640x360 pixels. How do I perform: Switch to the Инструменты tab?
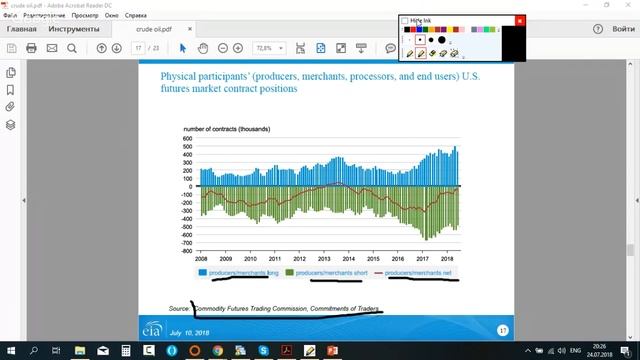(x=74, y=29)
